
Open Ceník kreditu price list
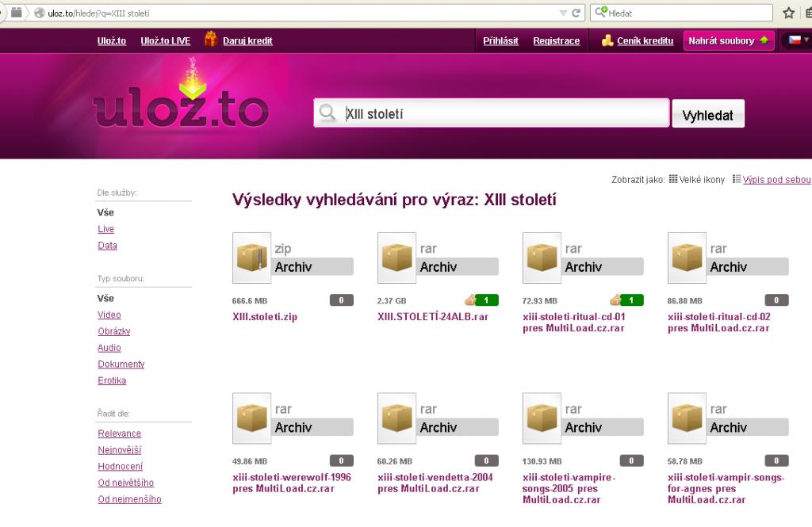pyautogui.click(x=645, y=41)
